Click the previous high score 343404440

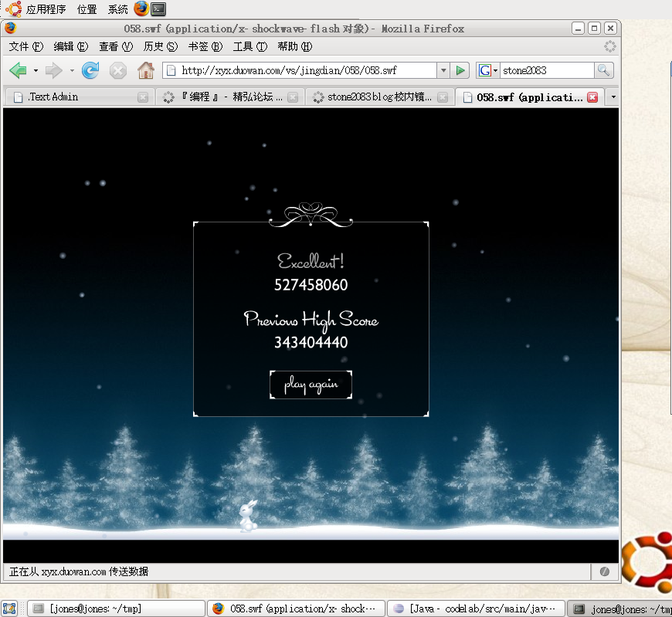(311, 342)
